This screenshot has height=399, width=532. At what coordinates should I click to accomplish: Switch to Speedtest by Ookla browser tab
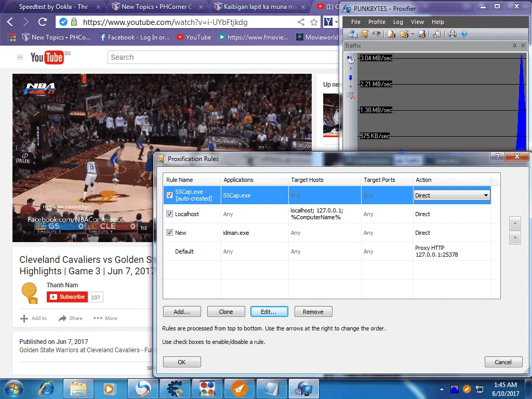click(54, 6)
